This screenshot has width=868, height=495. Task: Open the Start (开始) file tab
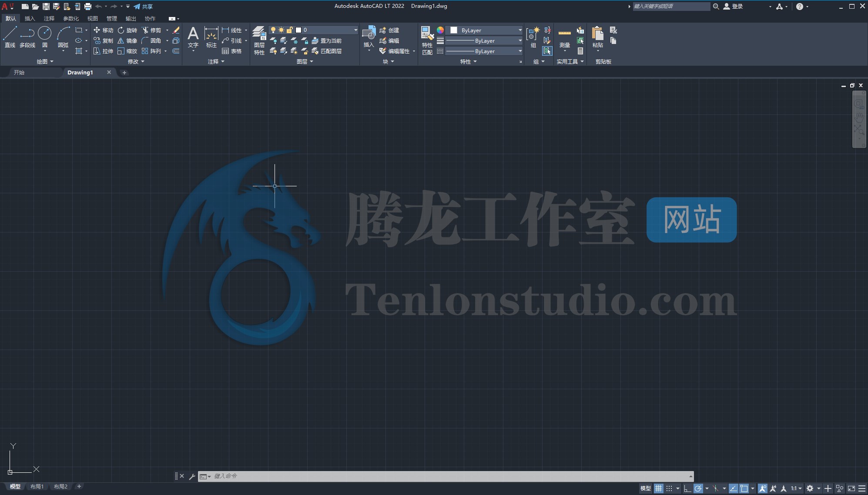[x=19, y=72]
